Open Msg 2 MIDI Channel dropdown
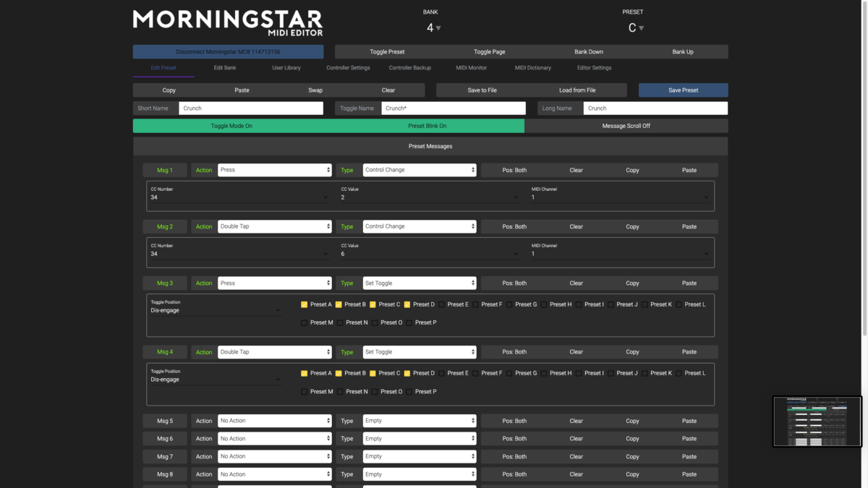The width and height of the screenshot is (868, 488). 620,254
